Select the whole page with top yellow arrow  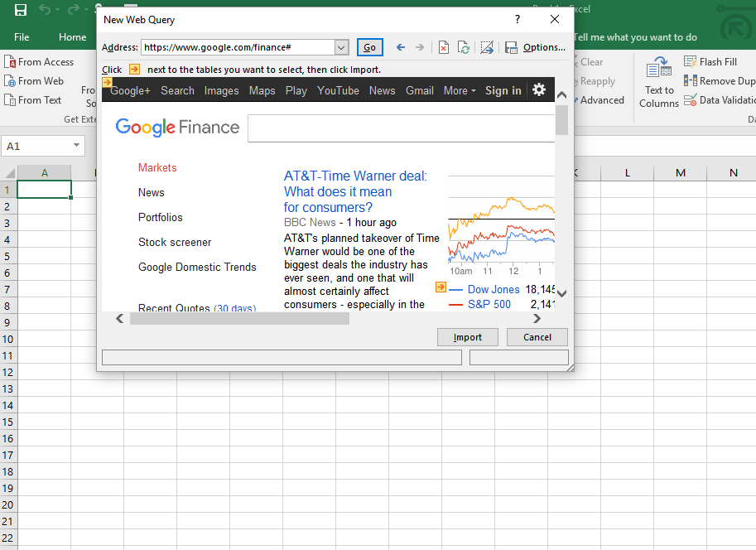107,82
